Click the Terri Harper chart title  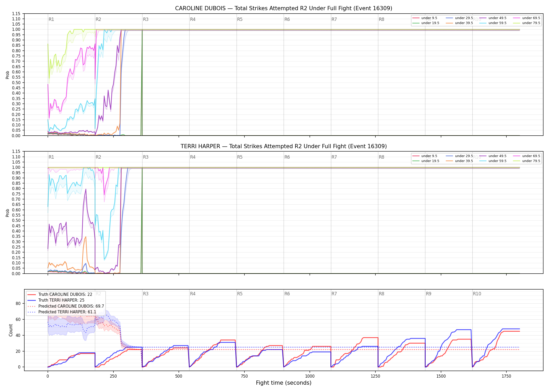point(284,146)
